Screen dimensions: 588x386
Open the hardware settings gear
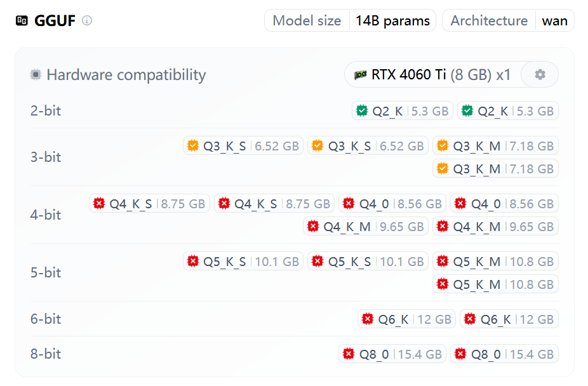(x=539, y=74)
